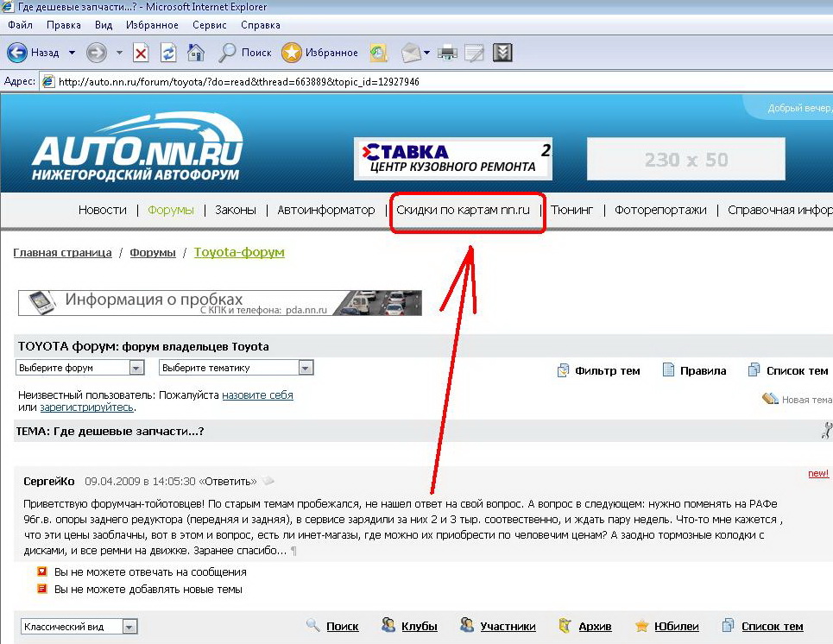The height and width of the screenshot is (644, 833).
Task: Open the 'Классический вид' view dropdown
Action: (x=129, y=627)
